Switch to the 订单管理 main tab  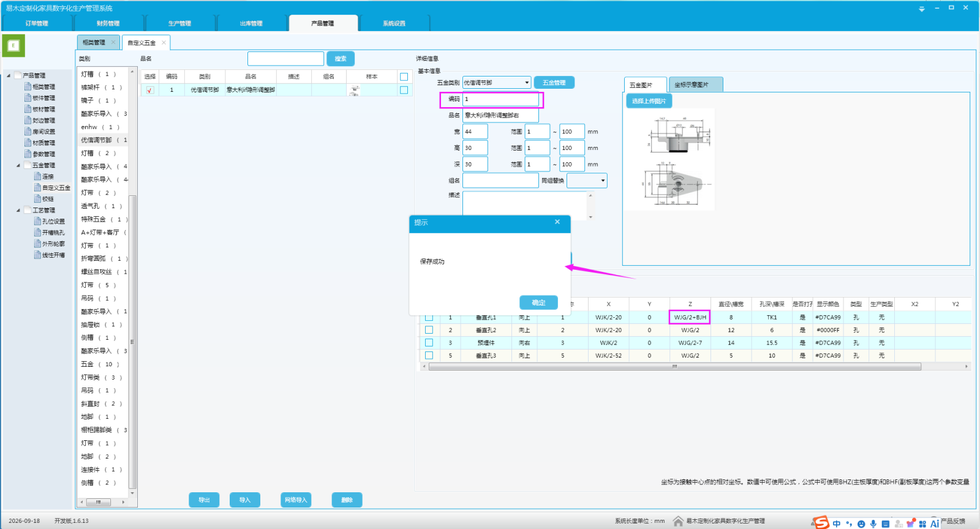tap(37, 23)
